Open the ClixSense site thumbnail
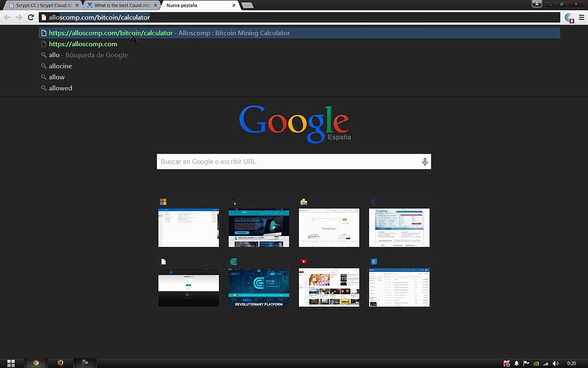 pyautogui.click(x=399, y=227)
